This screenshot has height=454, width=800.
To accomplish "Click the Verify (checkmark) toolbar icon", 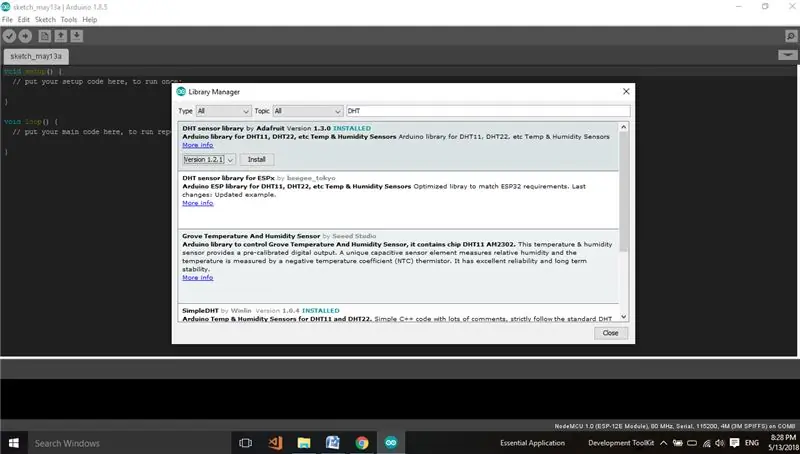I will pyautogui.click(x=9, y=36).
